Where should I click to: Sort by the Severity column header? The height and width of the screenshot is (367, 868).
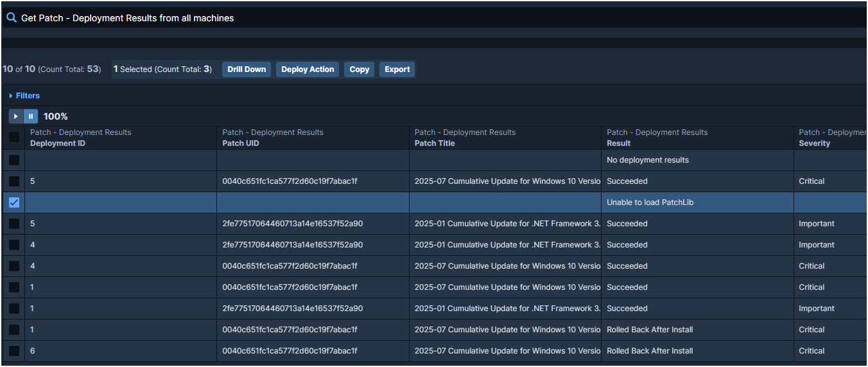(815, 143)
